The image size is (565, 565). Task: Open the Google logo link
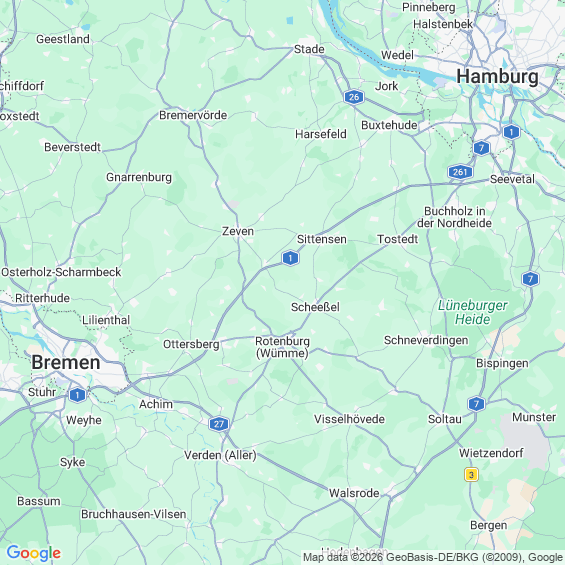tap(34, 553)
